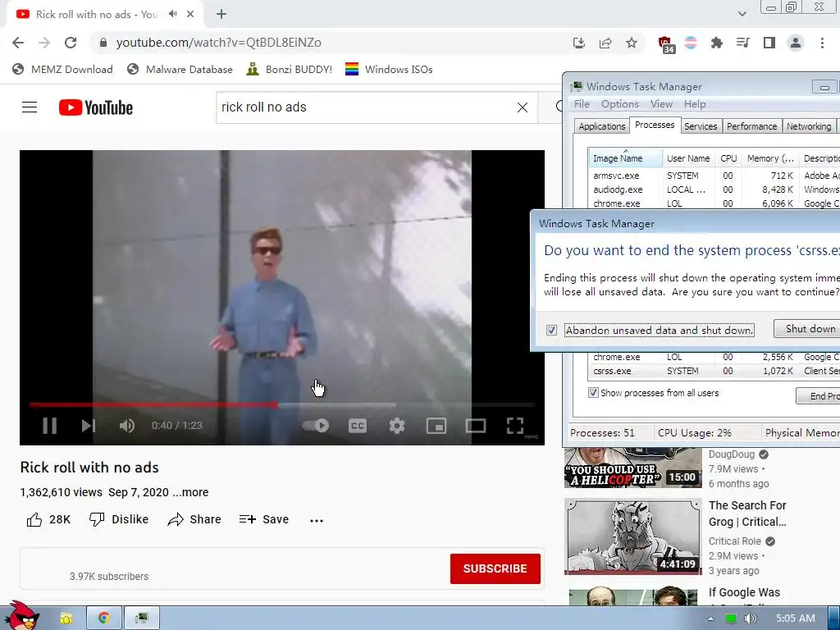Viewport: 840px width, 630px height.
Task: Open the Chrome three-dot menu
Action: pos(822,43)
